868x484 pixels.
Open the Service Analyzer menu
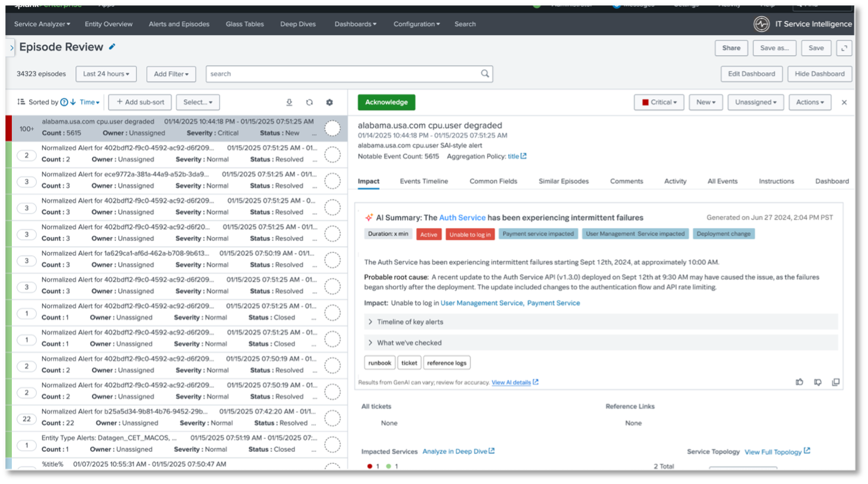tap(42, 24)
